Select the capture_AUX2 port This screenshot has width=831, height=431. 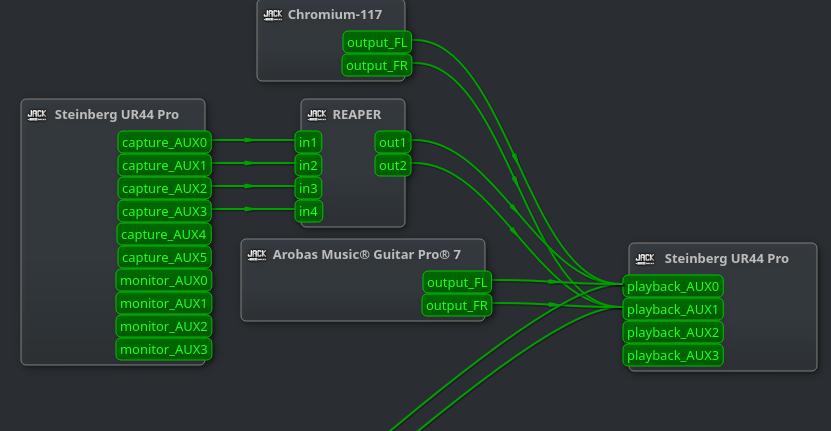click(x=164, y=188)
